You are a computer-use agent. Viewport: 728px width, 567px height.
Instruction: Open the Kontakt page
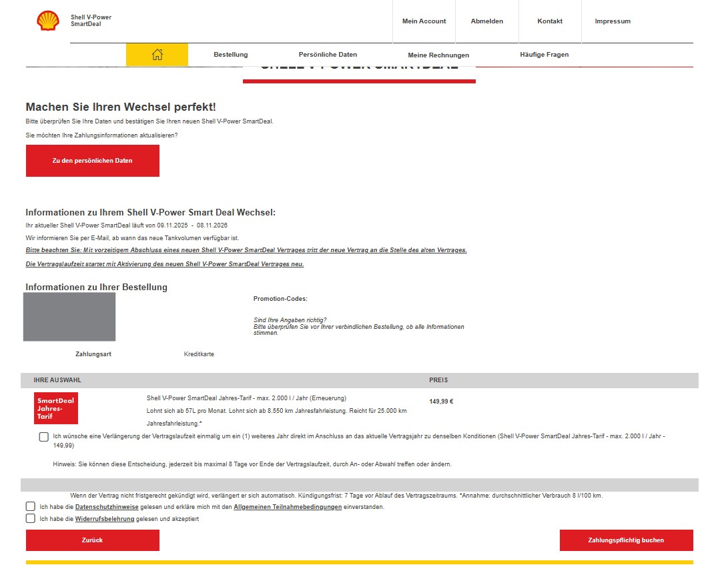(550, 21)
